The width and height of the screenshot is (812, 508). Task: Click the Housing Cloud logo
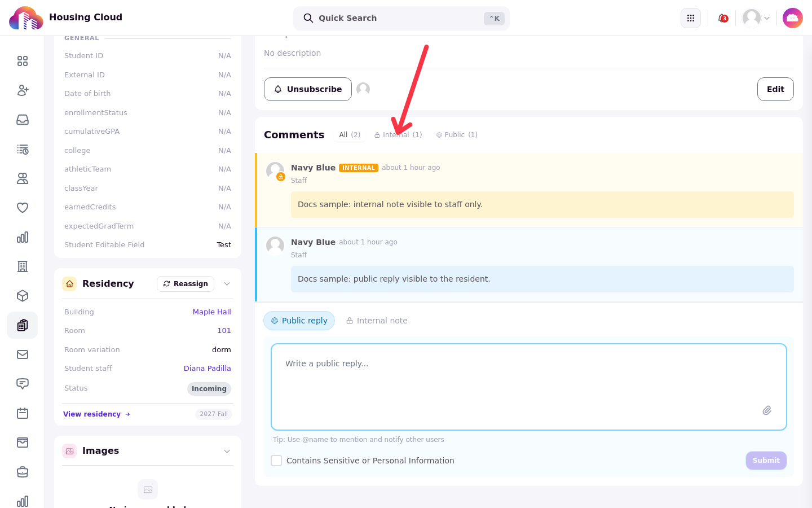pos(26,18)
